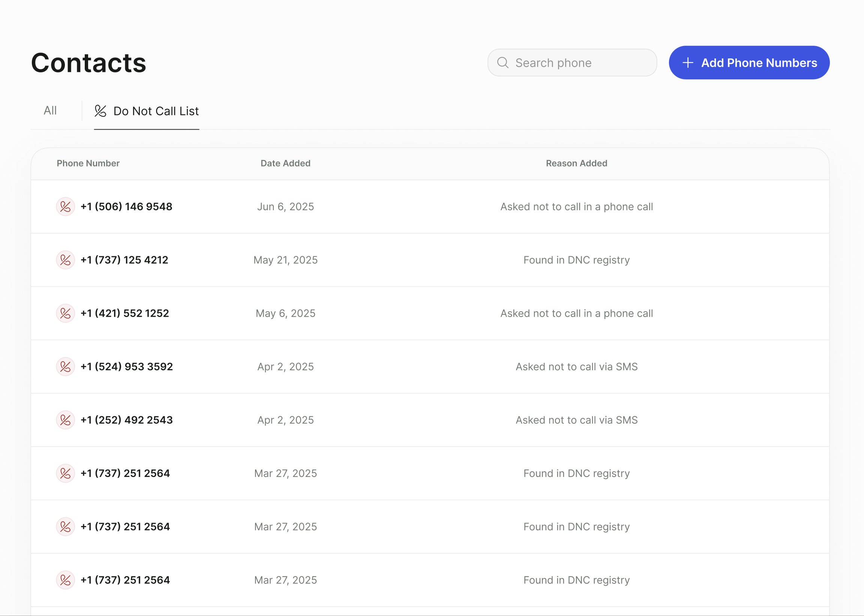This screenshot has height=616, width=864.
Task: Click the Date Added column header
Action: tap(285, 163)
